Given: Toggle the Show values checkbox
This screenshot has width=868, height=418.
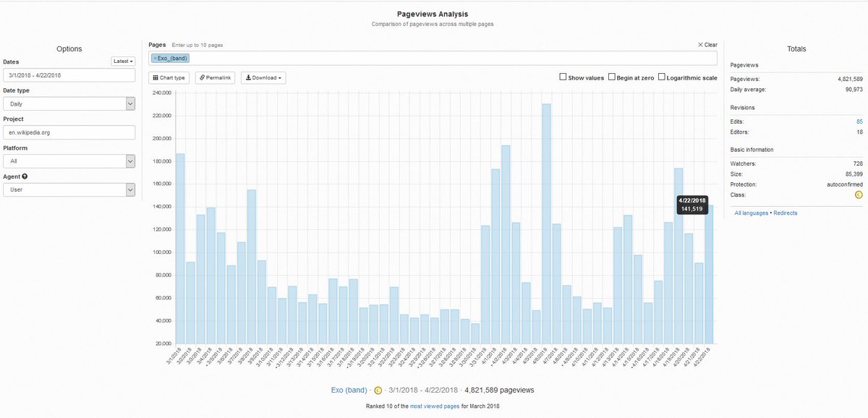Looking at the screenshot, I should click(563, 77).
